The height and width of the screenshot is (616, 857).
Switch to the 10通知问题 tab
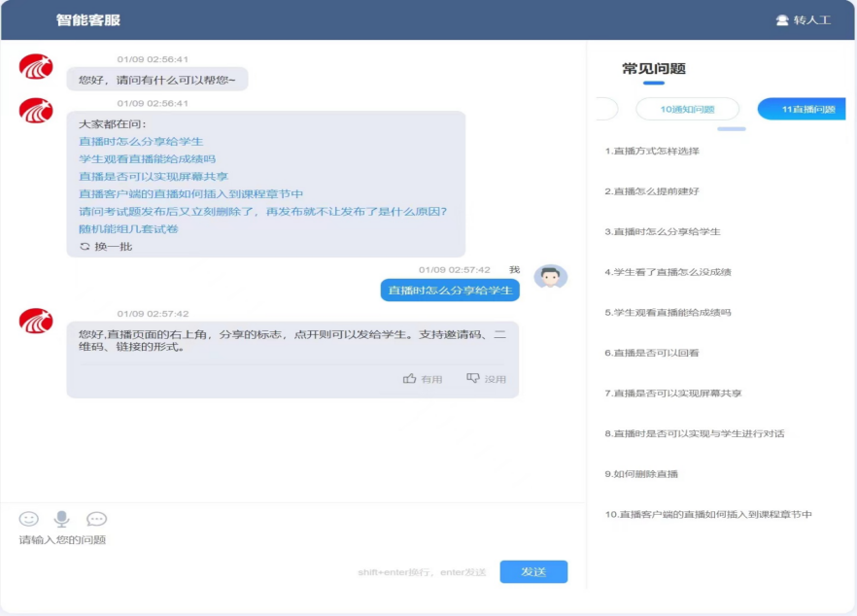tap(687, 110)
